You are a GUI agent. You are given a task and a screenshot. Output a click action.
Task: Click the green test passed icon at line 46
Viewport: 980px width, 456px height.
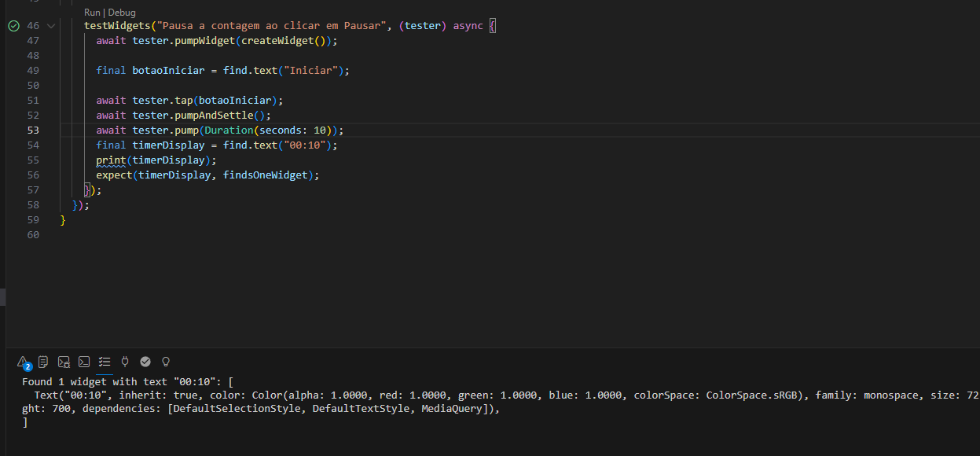(x=13, y=26)
